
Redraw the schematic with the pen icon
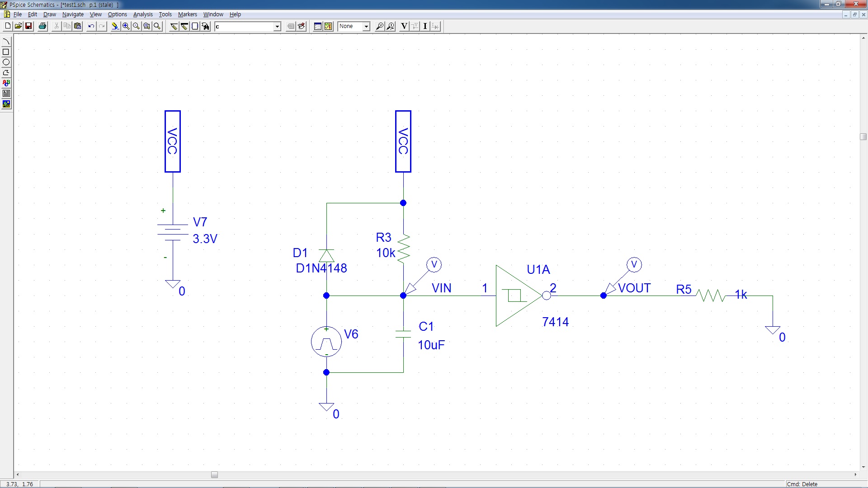[115, 26]
